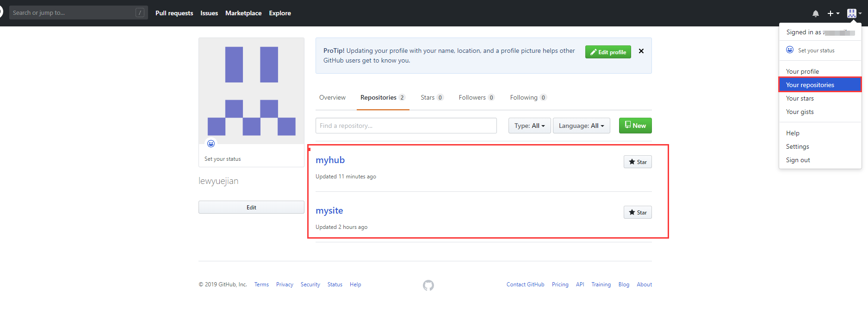Toggle the user avatar menu
Image resolution: width=868 pixels, height=316 pixels.
click(x=854, y=13)
